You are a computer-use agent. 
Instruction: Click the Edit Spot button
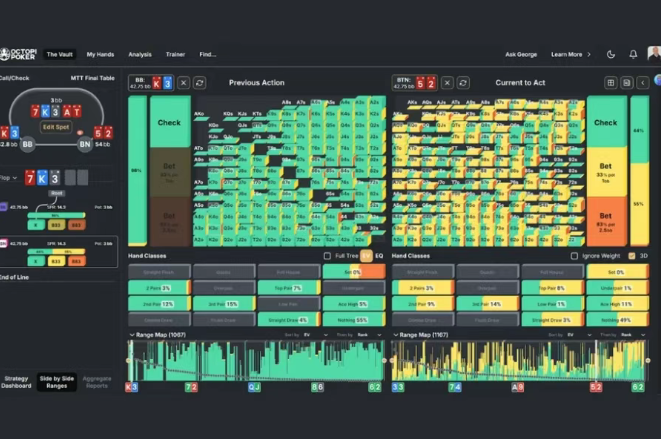56,127
